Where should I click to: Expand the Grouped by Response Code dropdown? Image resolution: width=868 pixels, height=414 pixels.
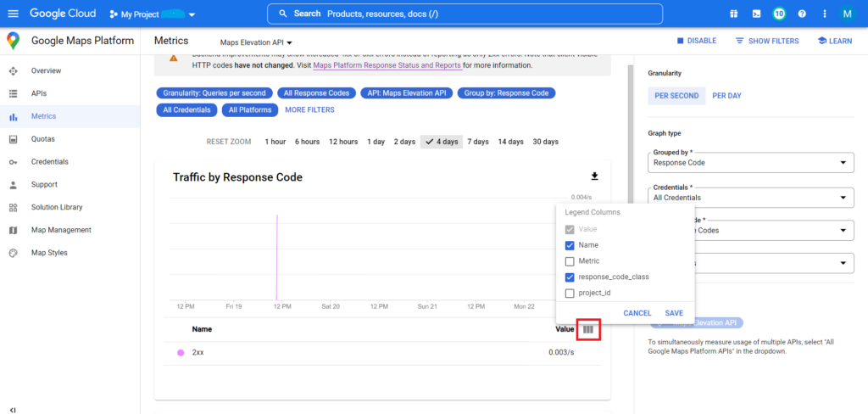(x=750, y=161)
